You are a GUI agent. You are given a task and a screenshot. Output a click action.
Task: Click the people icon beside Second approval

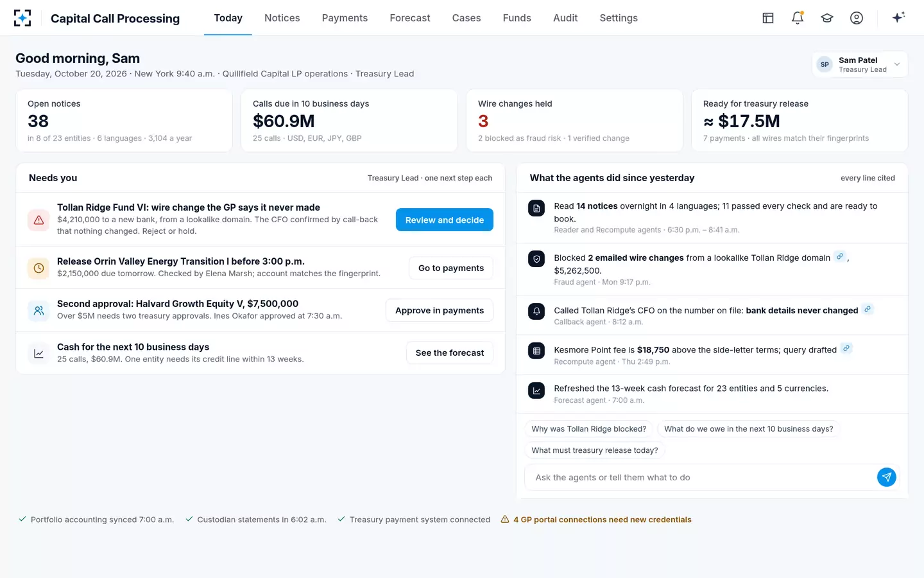pos(39,311)
